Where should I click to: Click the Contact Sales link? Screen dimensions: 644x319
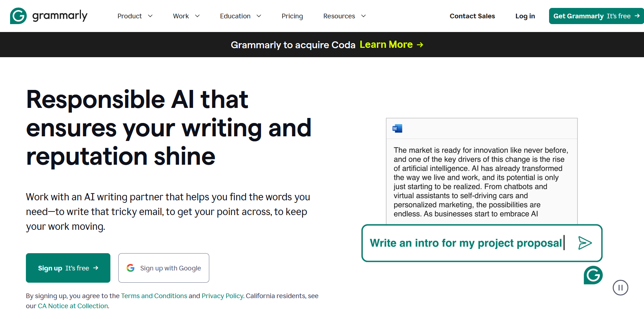click(472, 16)
